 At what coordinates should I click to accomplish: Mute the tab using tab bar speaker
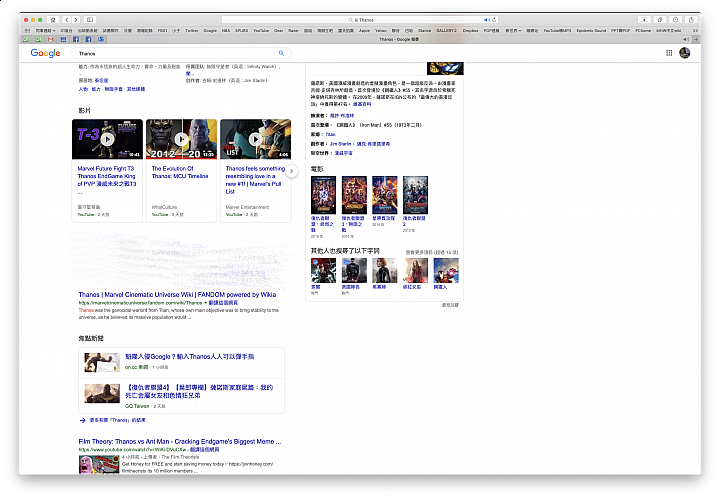tap(686, 39)
